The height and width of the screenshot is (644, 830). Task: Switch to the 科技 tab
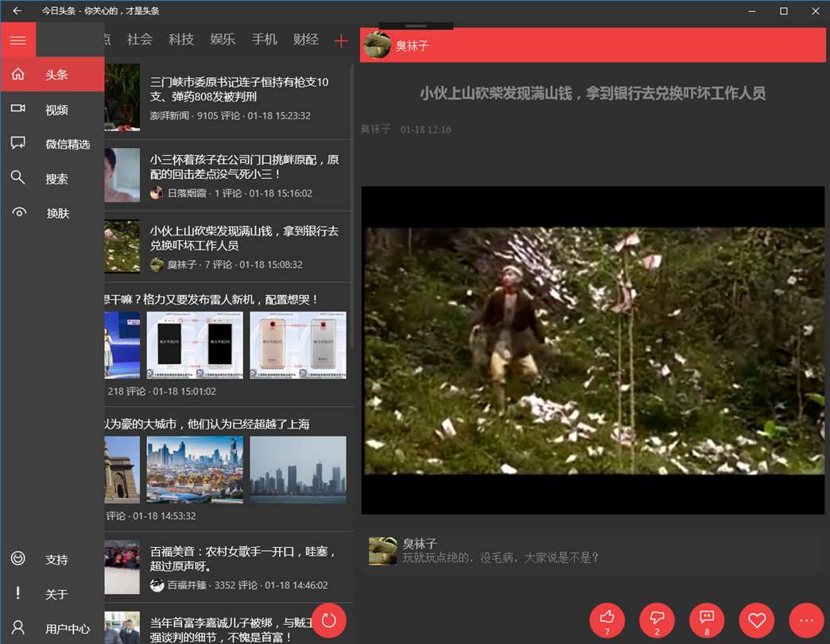181,39
